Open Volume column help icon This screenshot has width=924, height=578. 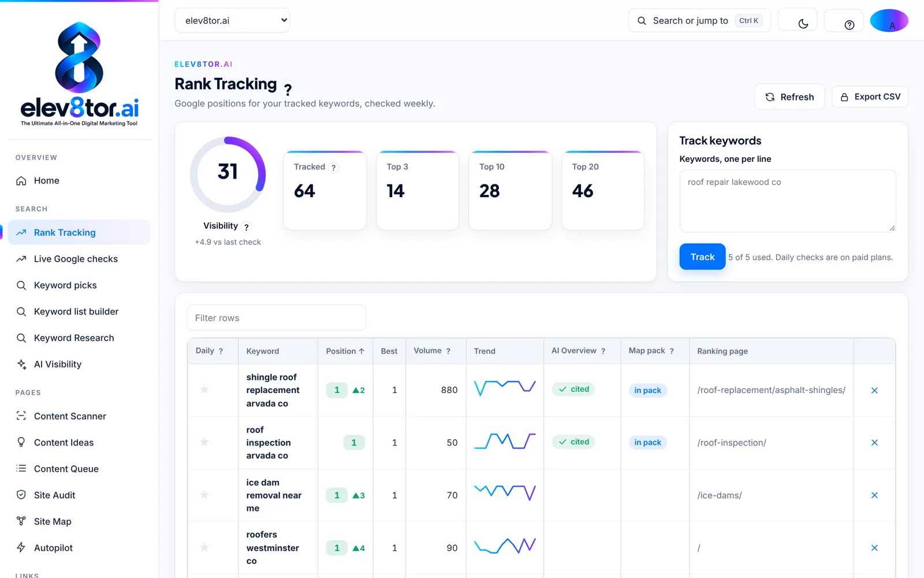click(448, 351)
